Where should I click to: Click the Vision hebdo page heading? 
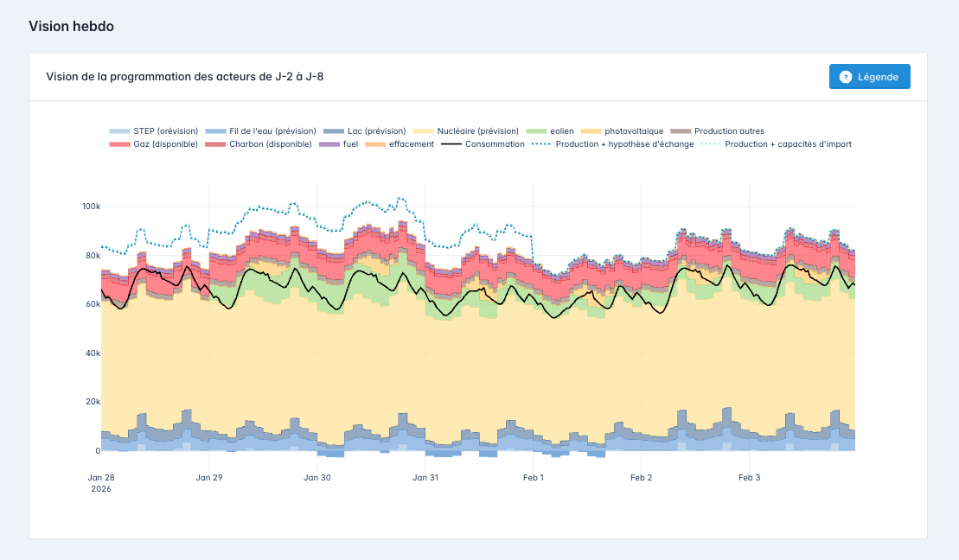[71, 26]
